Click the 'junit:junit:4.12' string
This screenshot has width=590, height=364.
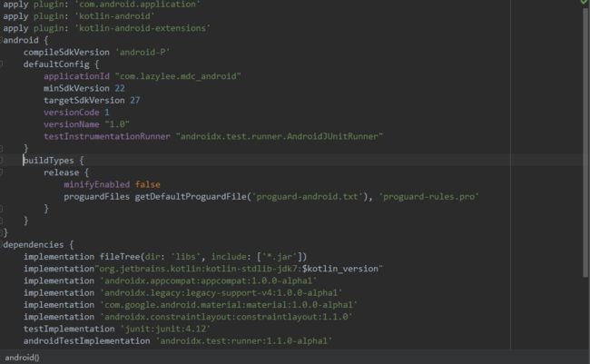(165, 330)
